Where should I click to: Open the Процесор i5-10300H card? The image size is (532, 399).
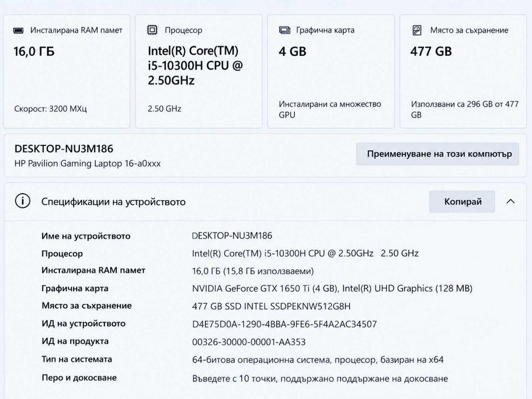tap(199, 71)
